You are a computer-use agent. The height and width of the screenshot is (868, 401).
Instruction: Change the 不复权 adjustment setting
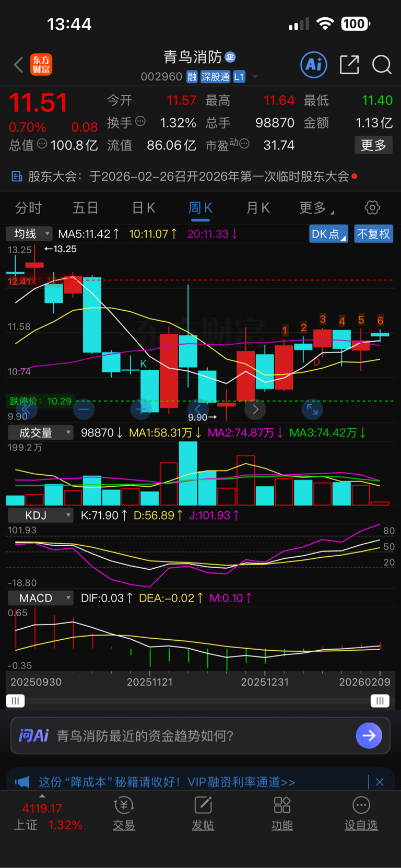tap(373, 234)
